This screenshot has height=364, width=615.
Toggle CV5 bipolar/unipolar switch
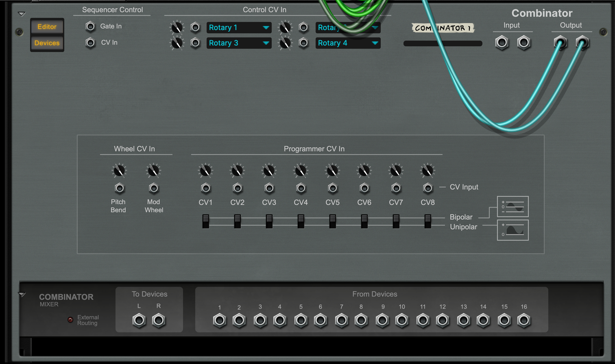click(333, 221)
